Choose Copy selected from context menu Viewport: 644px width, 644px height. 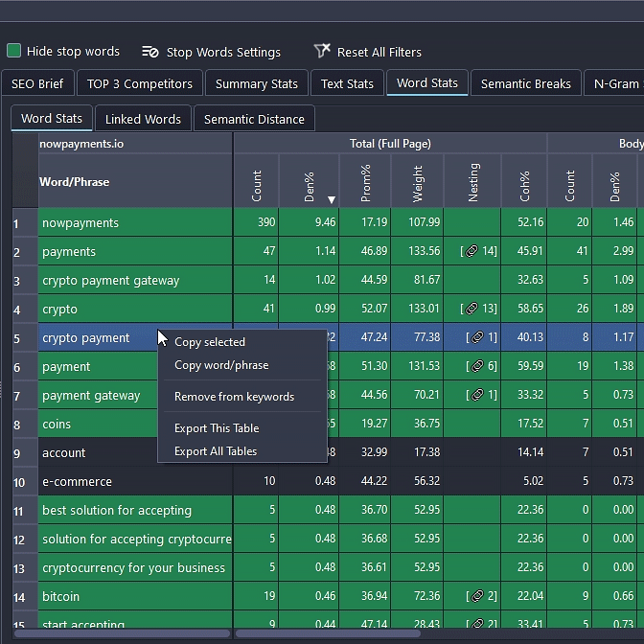[210, 342]
